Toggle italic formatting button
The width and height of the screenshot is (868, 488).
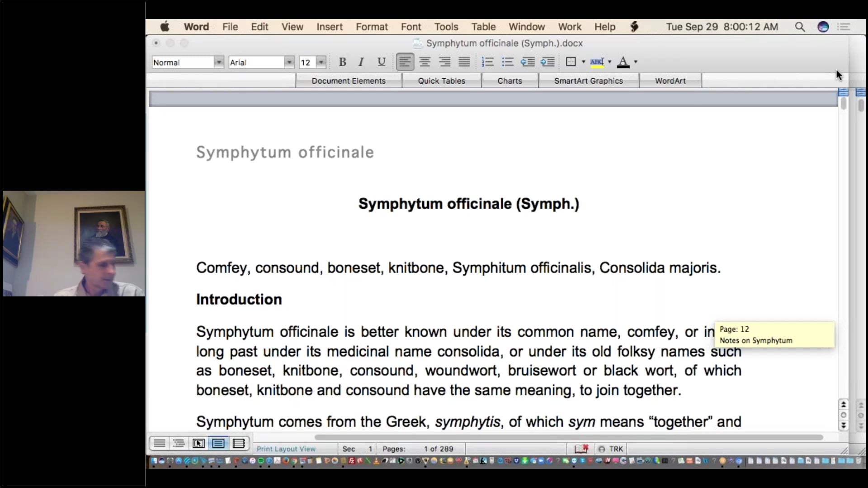[x=361, y=62]
